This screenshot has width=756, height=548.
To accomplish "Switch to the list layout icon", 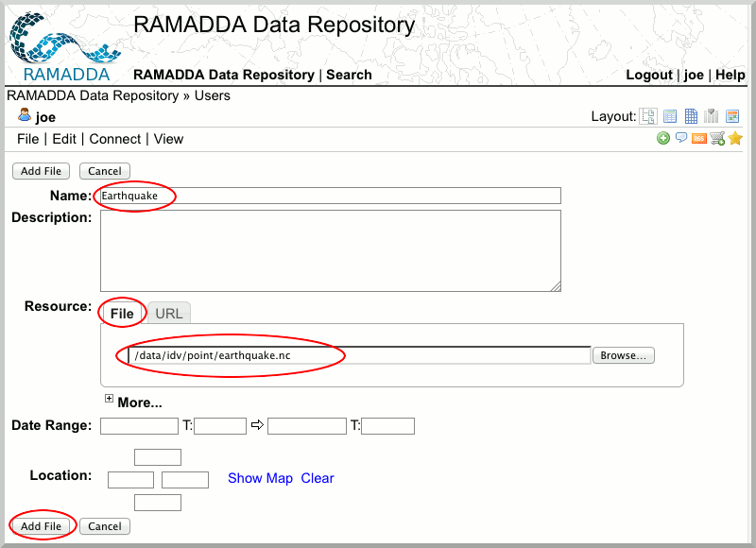I will pos(669,116).
